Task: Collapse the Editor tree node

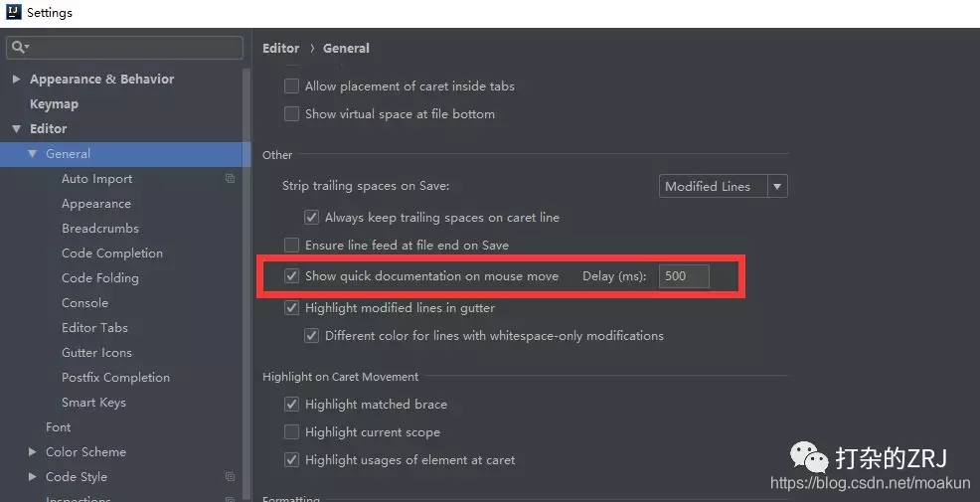Action: tap(17, 129)
